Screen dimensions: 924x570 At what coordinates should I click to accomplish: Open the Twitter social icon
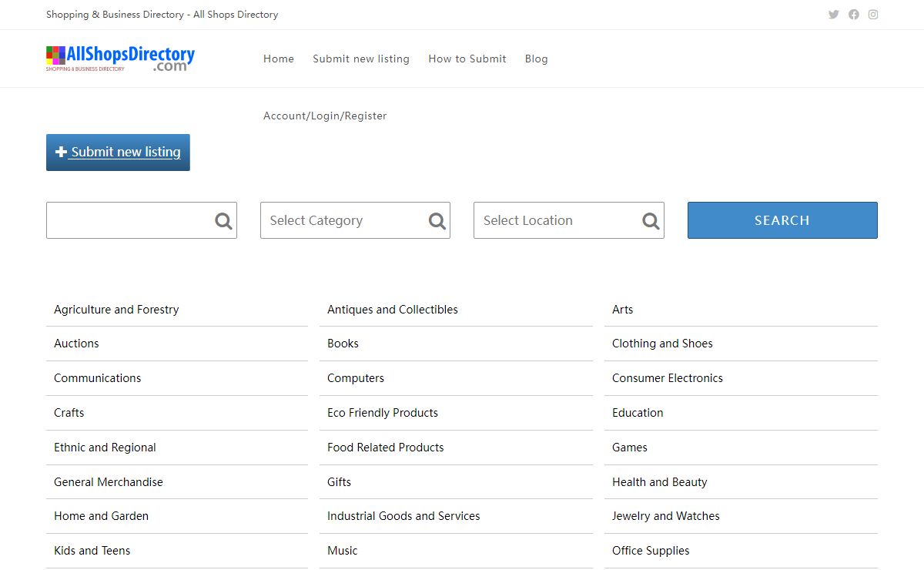(x=833, y=15)
